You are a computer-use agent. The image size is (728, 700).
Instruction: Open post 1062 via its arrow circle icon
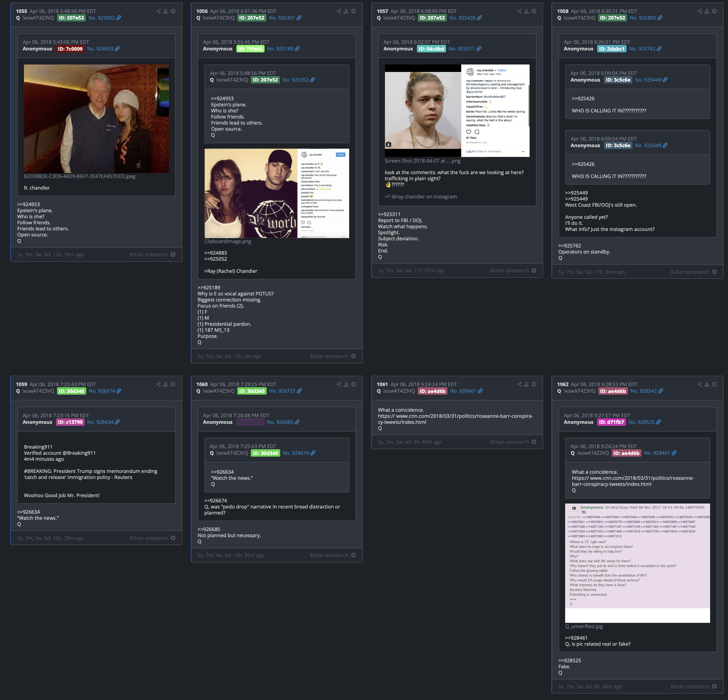[714, 384]
